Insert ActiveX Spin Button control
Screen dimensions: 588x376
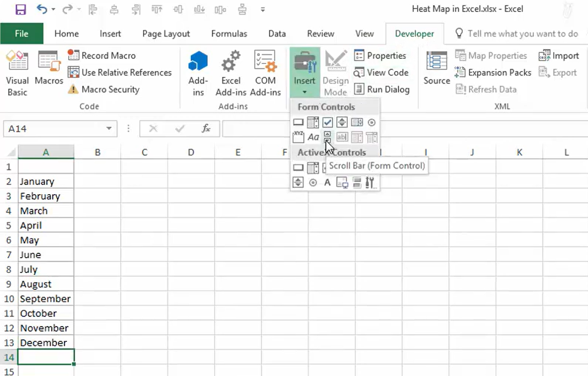pos(298,183)
